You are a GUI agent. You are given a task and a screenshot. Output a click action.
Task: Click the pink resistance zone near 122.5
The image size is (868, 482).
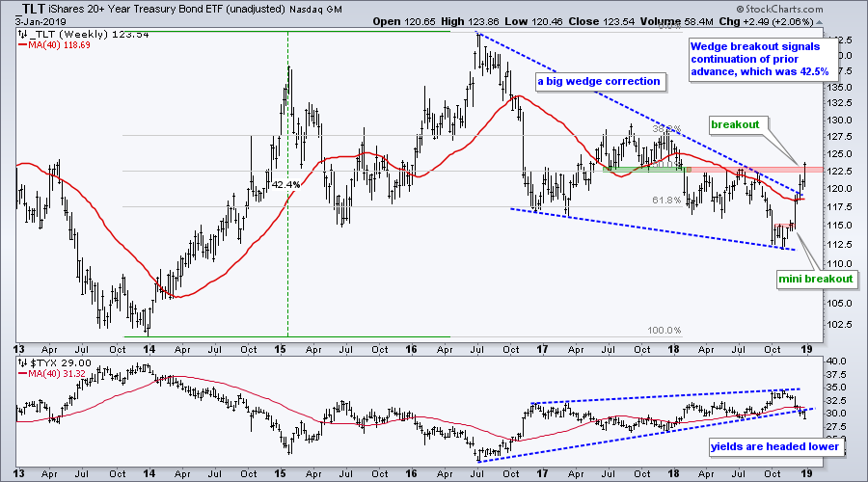[x=754, y=170]
